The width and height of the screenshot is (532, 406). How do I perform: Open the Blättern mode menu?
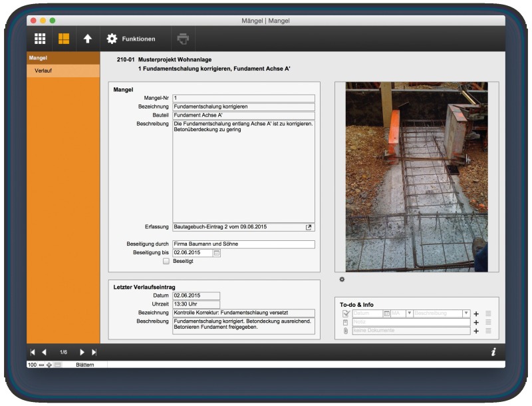[85, 365]
